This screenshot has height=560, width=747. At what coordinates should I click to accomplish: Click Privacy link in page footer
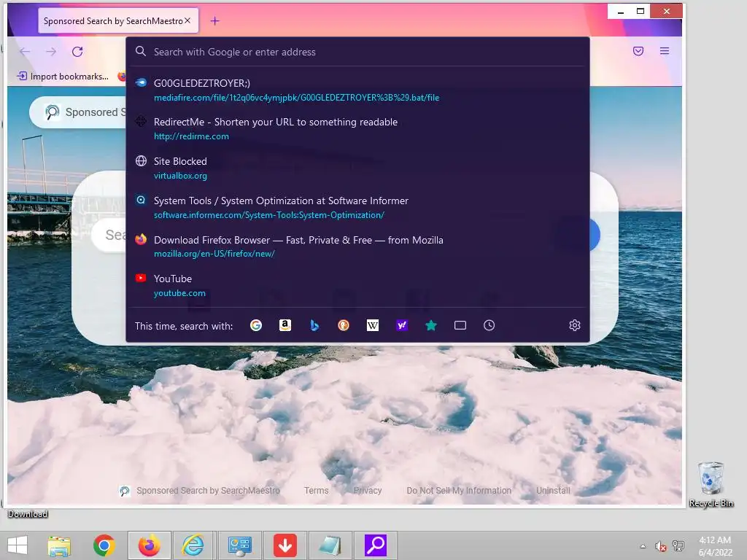coord(368,491)
